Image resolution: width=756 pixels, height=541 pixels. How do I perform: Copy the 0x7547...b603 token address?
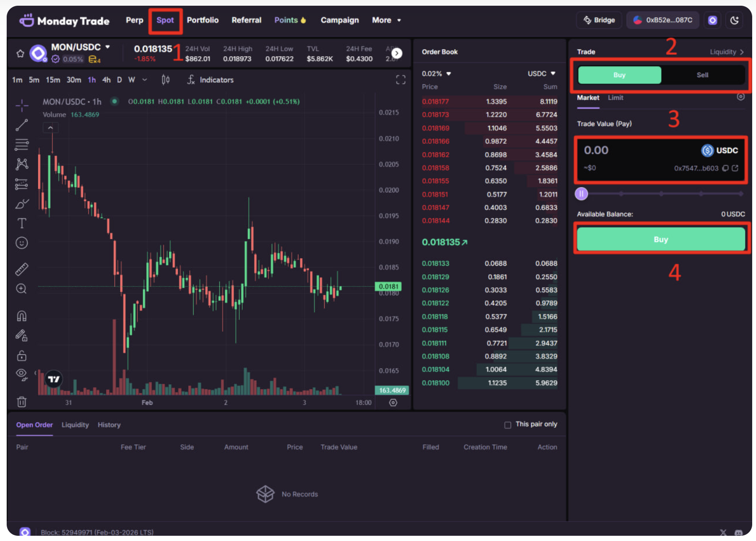(x=725, y=168)
